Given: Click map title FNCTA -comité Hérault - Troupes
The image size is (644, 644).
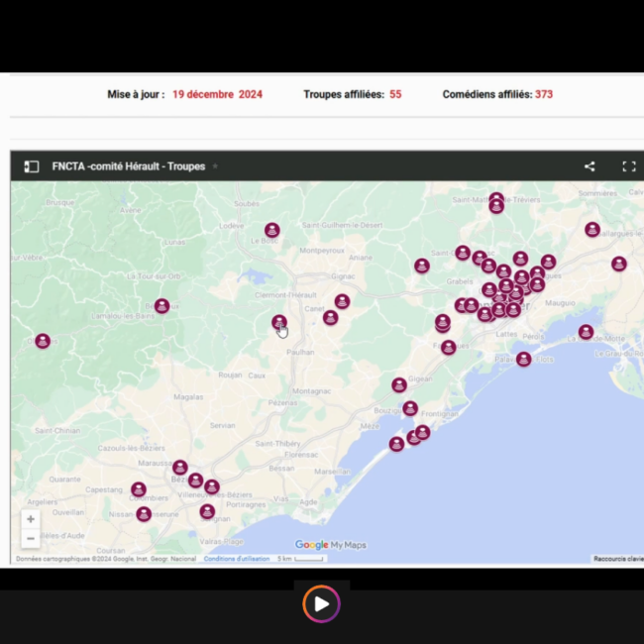Looking at the screenshot, I should (129, 166).
